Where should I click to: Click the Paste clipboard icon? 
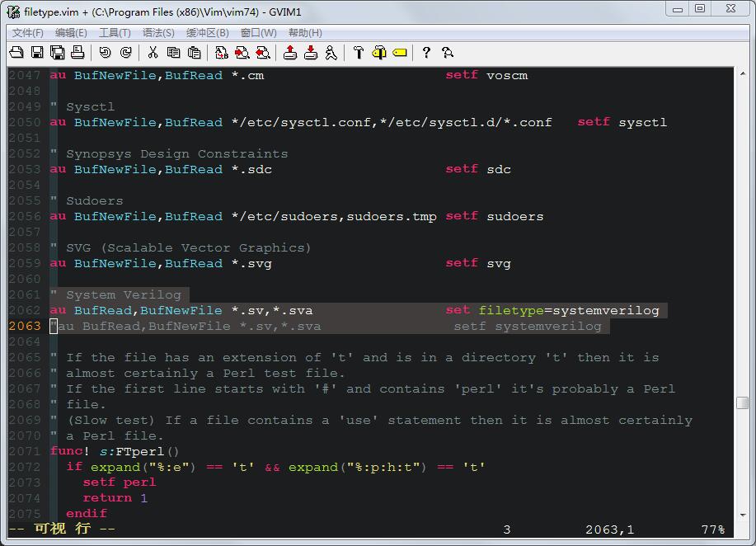point(194,52)
